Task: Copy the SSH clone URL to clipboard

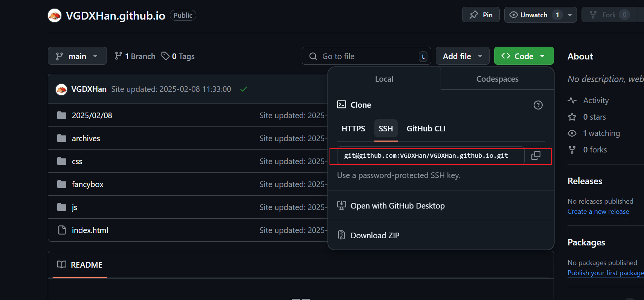Action: [x=536, y=155]
